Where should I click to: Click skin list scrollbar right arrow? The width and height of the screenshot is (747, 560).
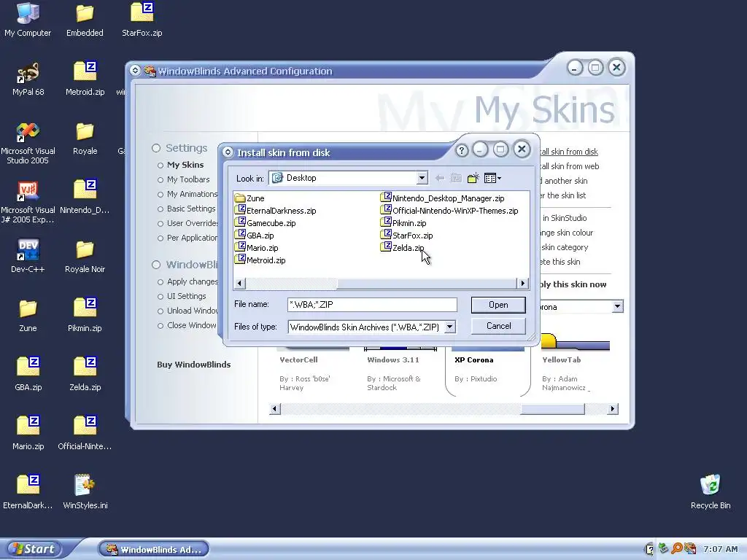(613, 408)
